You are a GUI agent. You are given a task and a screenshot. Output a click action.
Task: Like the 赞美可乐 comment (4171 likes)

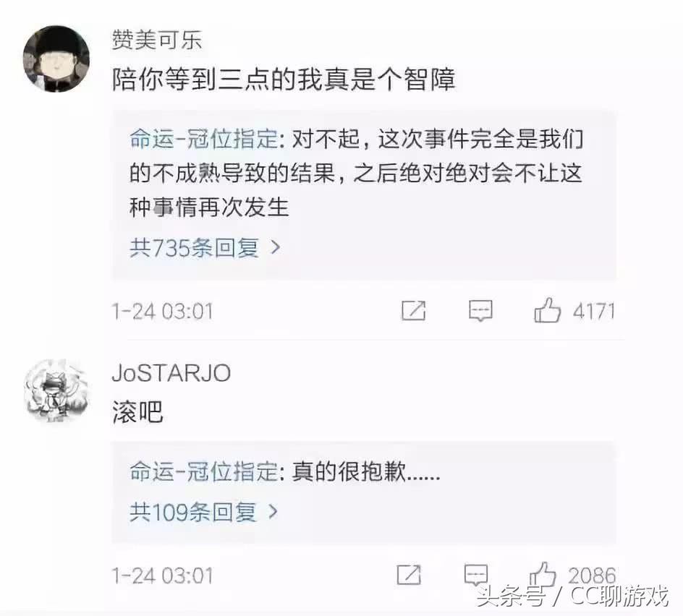[x=547, y=310]
